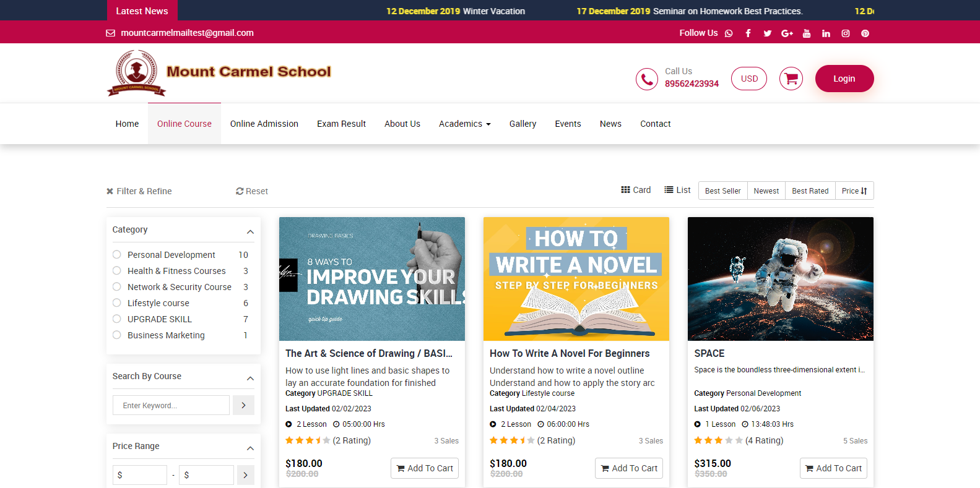
Task: Expand the Academics dropdown menu
Action: 464,124
